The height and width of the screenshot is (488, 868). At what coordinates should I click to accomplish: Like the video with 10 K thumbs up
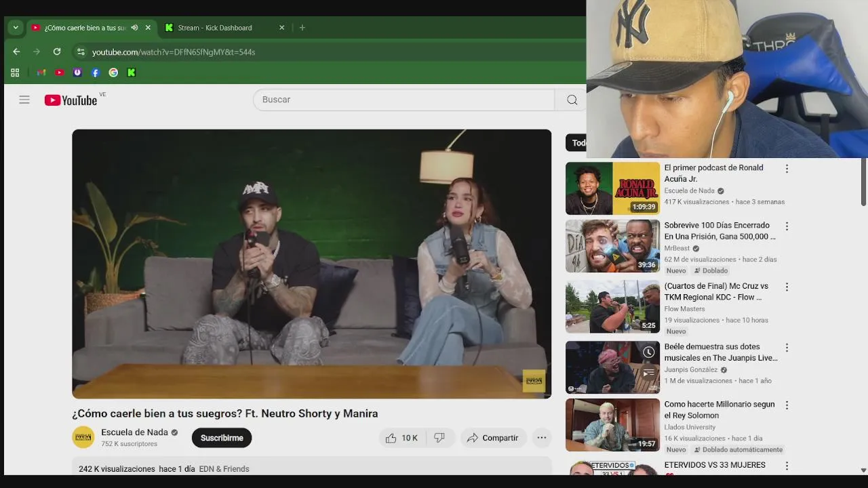pyautogui.click(x=401, y=438)
